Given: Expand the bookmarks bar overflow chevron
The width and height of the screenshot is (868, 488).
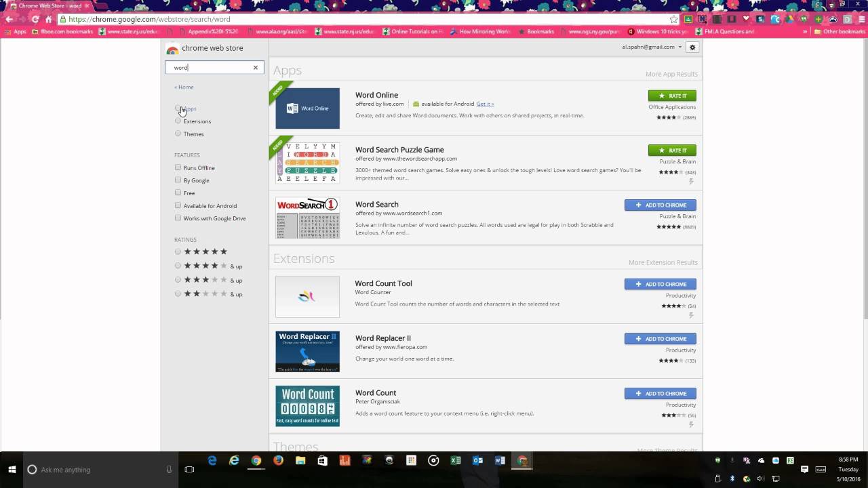Looking at the screenshot, I should (805, 31).
